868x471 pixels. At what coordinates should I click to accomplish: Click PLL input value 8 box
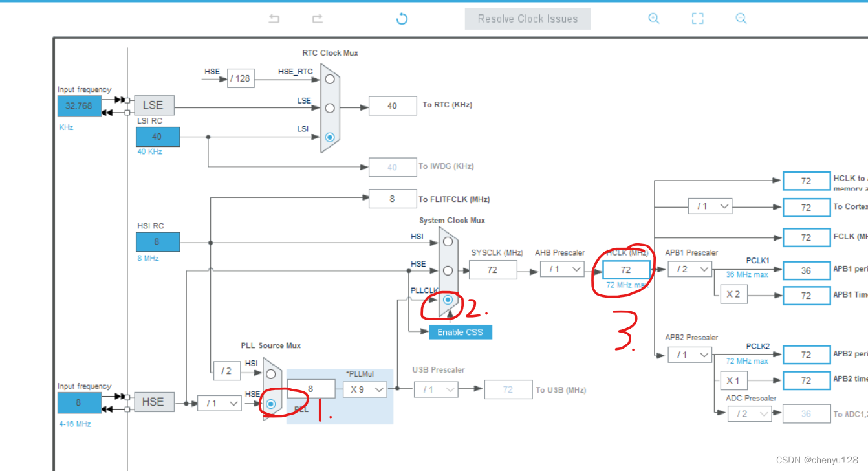pyautogui.click(x=311, y=389)
